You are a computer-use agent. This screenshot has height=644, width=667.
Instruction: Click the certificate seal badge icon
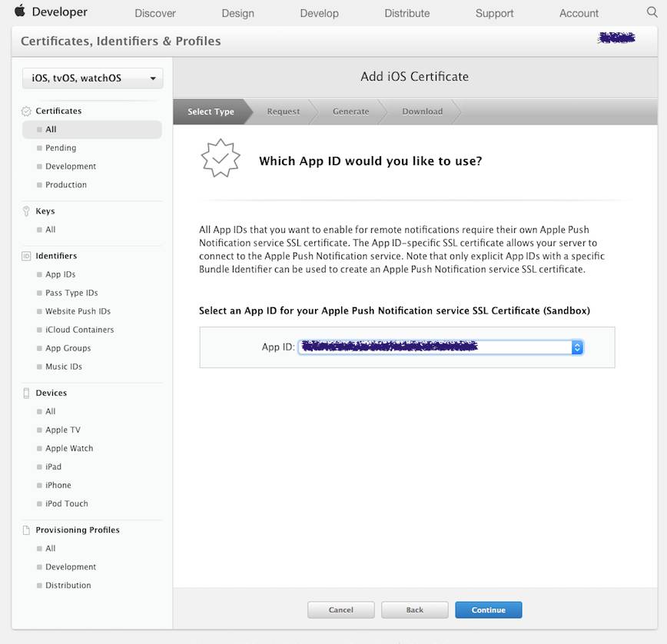point(221,158)
